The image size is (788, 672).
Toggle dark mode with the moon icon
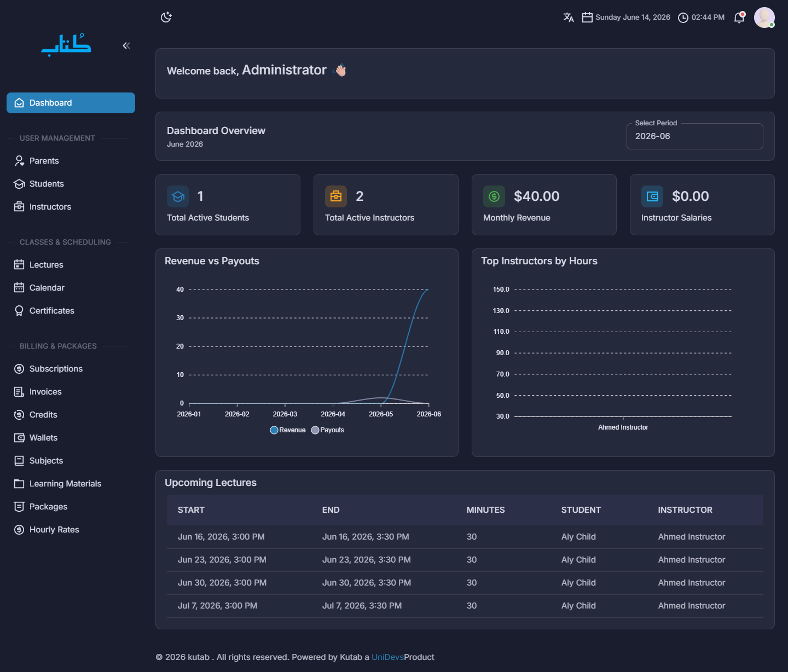click(166, 18)
